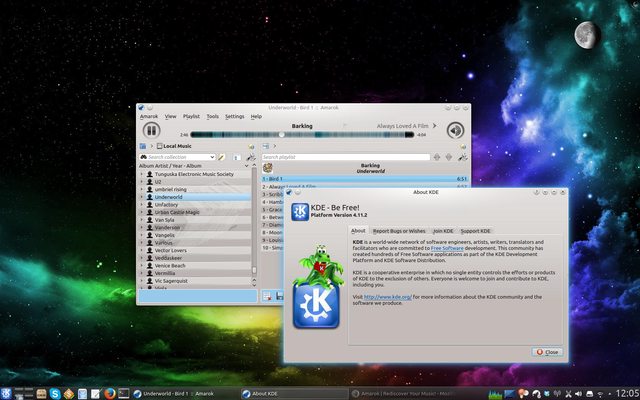Viewport: 640px width, 400px height.
Task: Select Vic Sagerquist artist row
Action: [195, 281]
